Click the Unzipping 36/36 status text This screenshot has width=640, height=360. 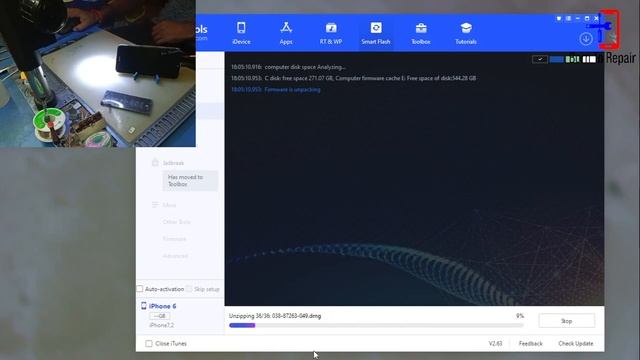pyautogui.click(x=275, y=316)
